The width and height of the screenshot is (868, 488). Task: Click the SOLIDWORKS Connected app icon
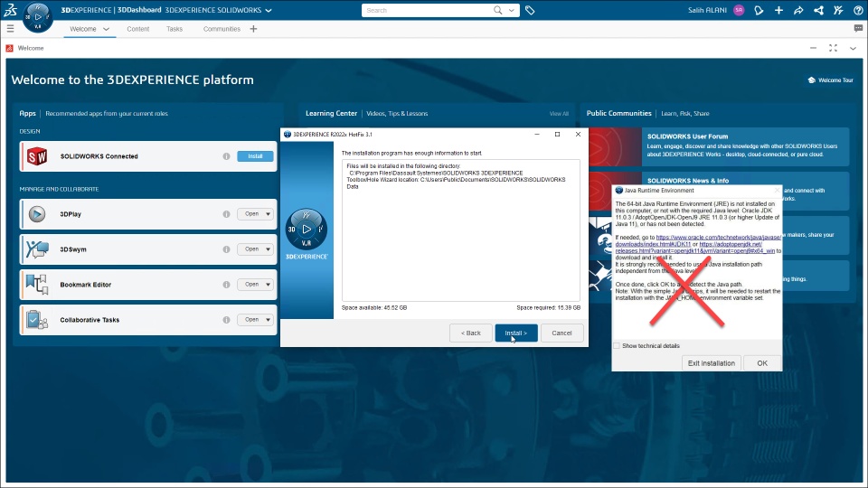click(x=37, y=156)
